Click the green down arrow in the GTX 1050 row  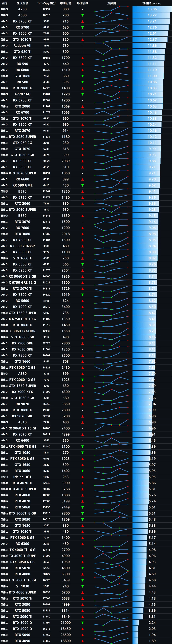pyautogui.click(x=82, y=453)
